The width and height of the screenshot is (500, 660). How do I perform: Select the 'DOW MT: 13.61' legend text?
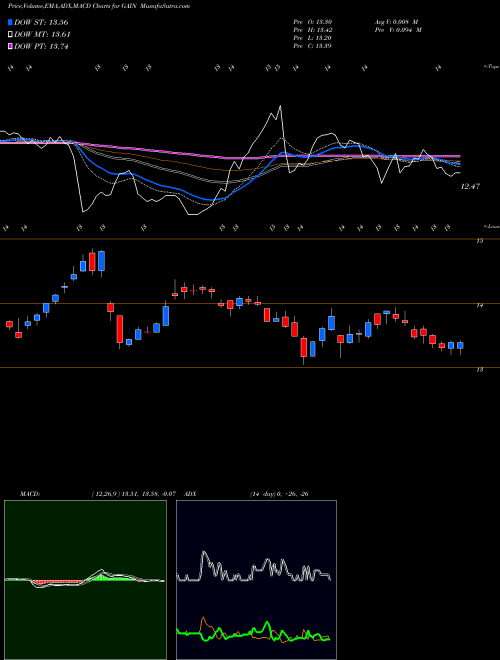(x=42, y=35)
